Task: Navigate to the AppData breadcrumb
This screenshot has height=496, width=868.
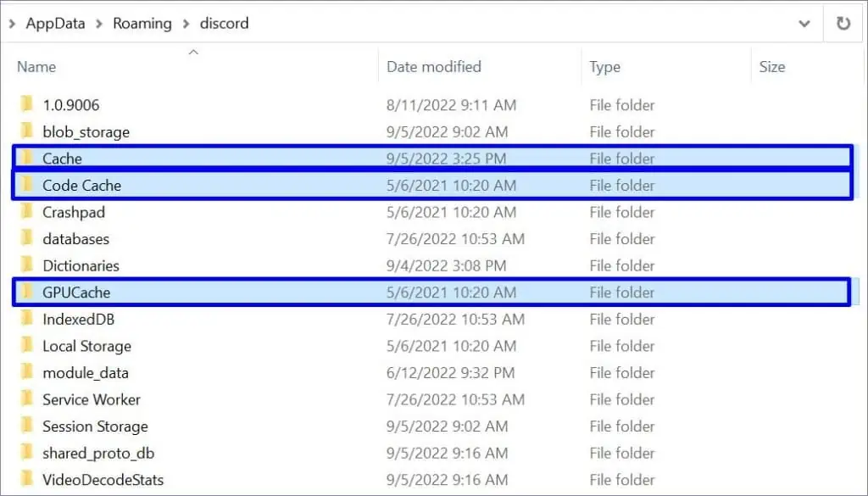Action: coord(56,23)
